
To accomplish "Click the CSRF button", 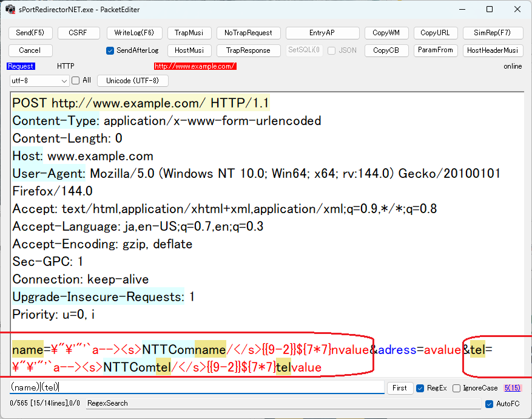I will click(x=77, y=33).
